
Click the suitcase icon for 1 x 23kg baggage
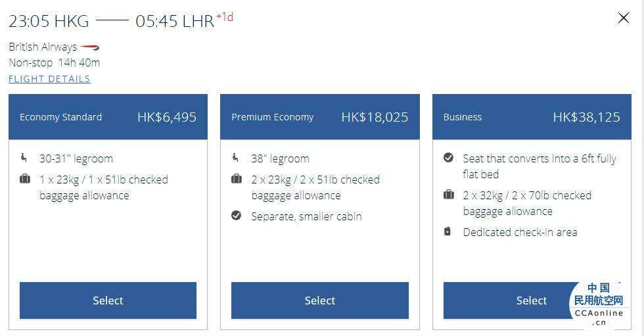(25, 179)
